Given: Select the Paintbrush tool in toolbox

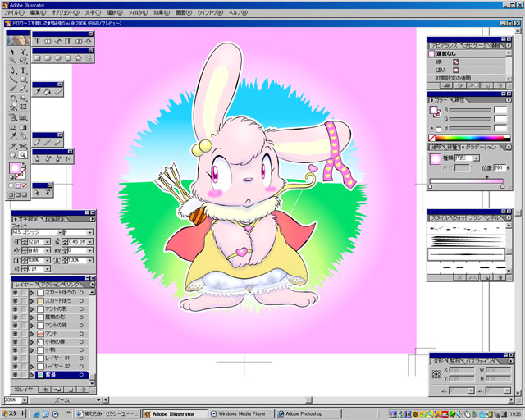Looking at the screenshot, I should coord(13,89).
